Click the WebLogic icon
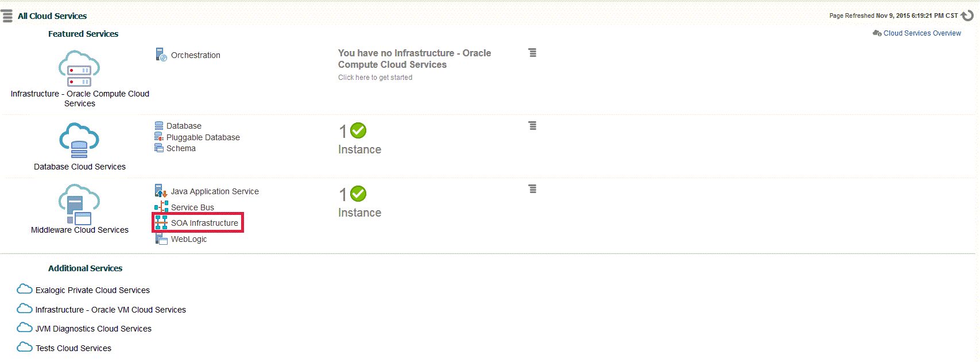 click(161, 238)
